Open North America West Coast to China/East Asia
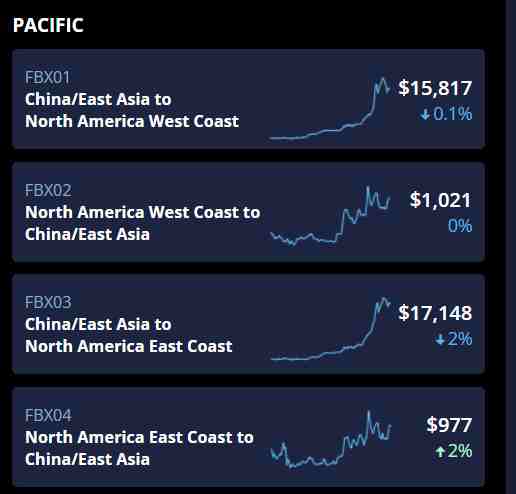 143,223
